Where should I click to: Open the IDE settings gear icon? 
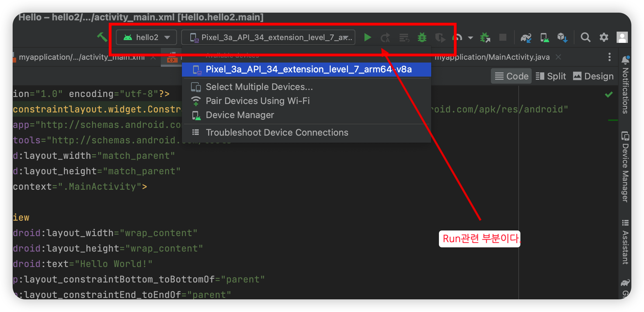click(604, 37)
